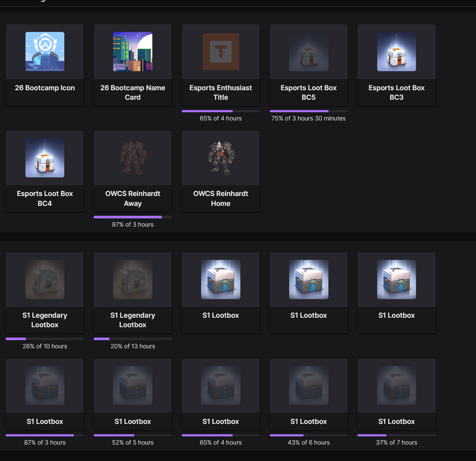476x461 pixels.
Task: Click the Legendary Lootbox image at 26% progress
Action: coord(44,279)
